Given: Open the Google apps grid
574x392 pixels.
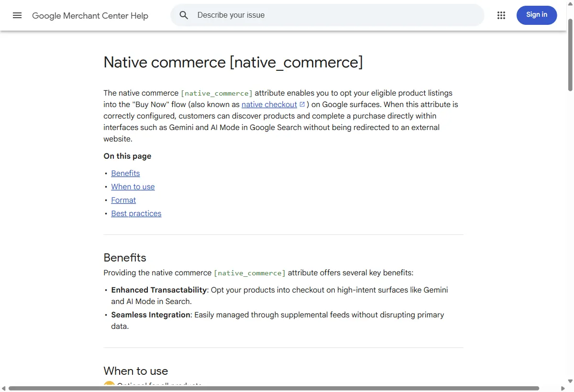Looking at the screenshot, I should pos(501,15).
